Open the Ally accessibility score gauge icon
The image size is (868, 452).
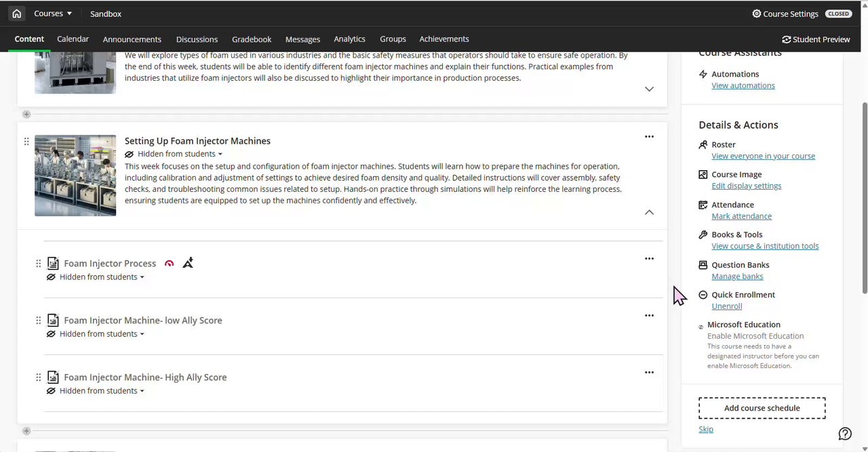[x=170, y=264]
